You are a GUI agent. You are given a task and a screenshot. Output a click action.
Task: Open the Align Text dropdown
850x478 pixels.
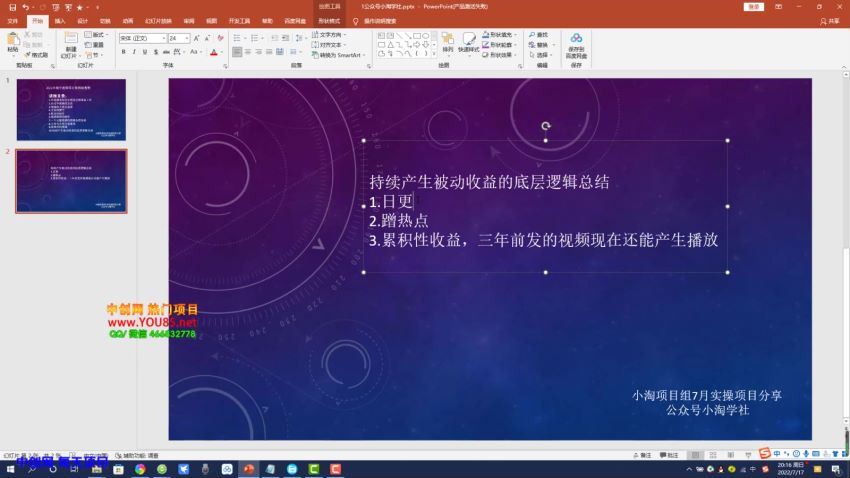[329, 45]
